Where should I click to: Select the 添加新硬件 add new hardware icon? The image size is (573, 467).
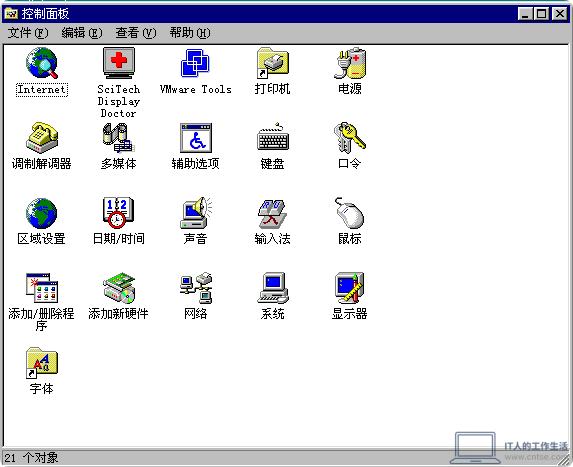(119, 288)
